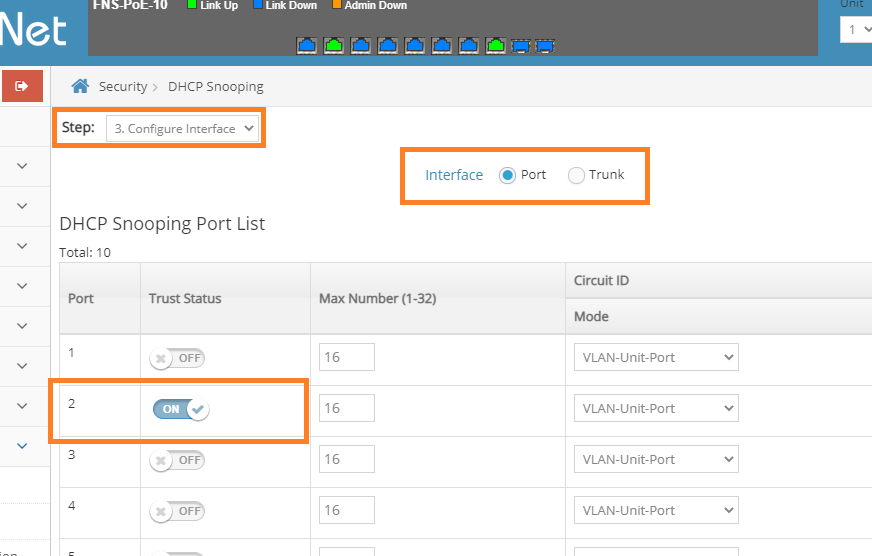
Task: Click the port 5 icon in the switch panel
Action: pos(415,46)
